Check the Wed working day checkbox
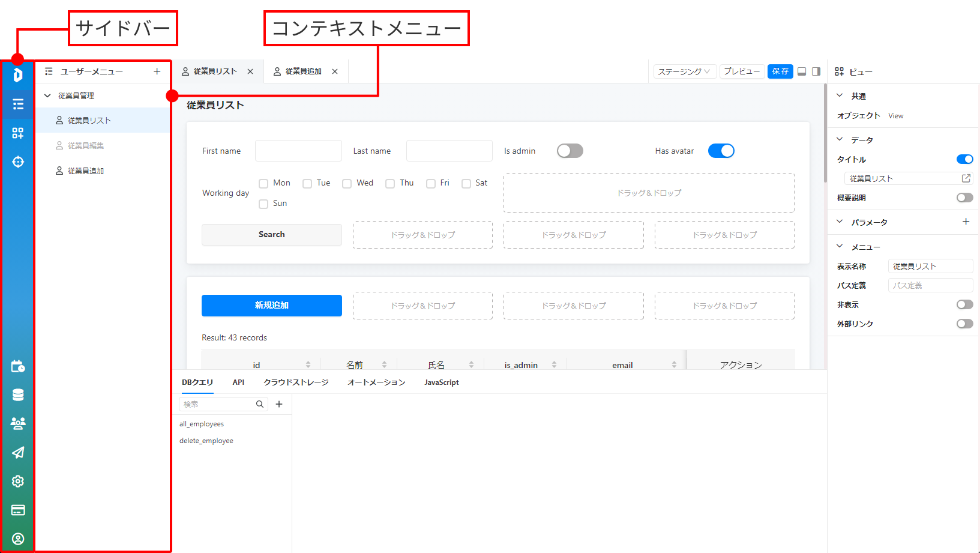 point(347,184)
